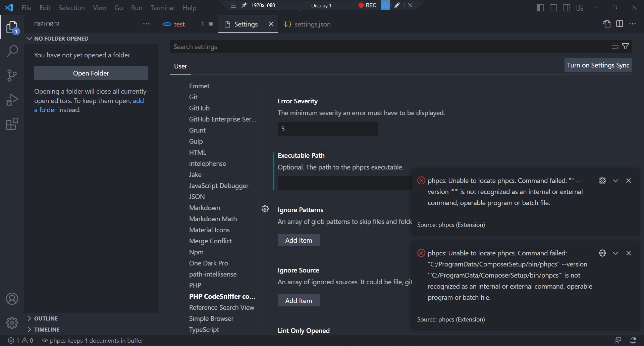The width and height of the screenshot is (644, 346).
Task: Select intelephense in settings list
Action: [x=207, y=163]
